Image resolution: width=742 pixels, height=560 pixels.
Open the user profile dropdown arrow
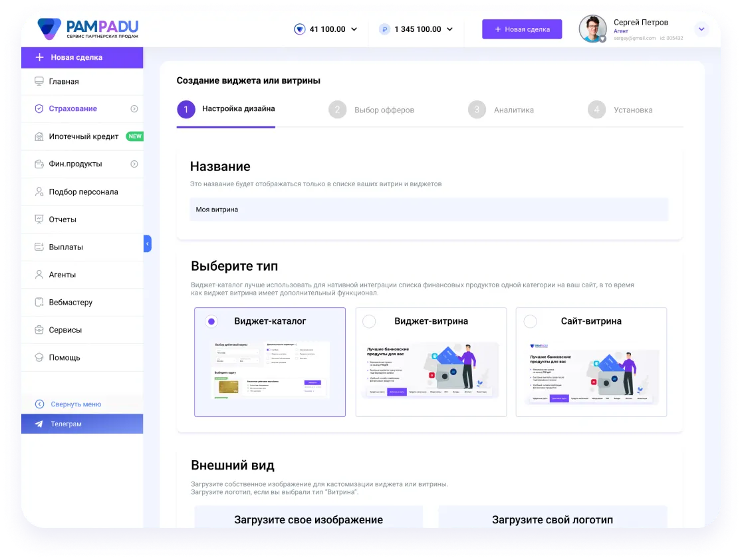pos(701,29)
